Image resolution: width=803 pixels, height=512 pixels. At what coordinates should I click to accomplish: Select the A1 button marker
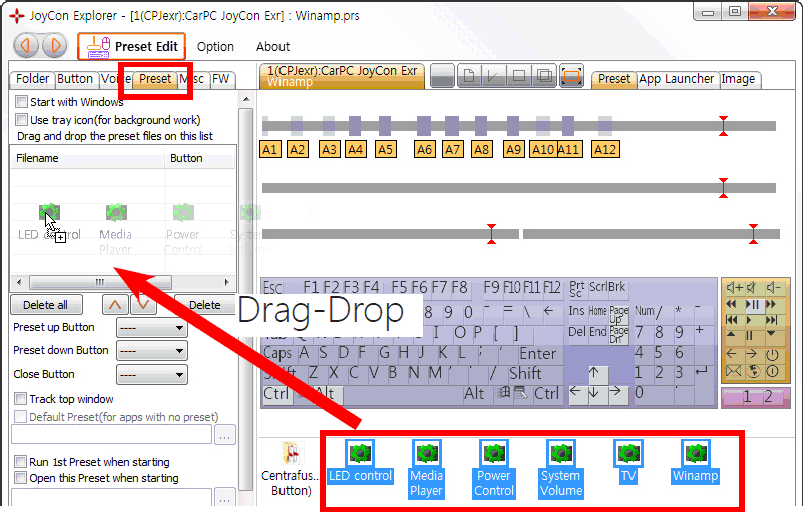(x=270, y=150)
